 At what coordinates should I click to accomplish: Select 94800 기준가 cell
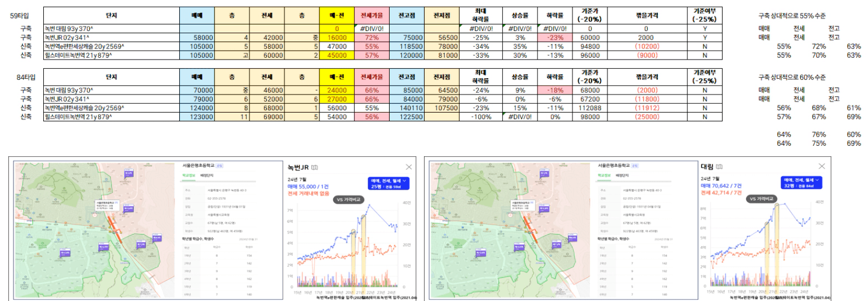click(x=590, y=46)
